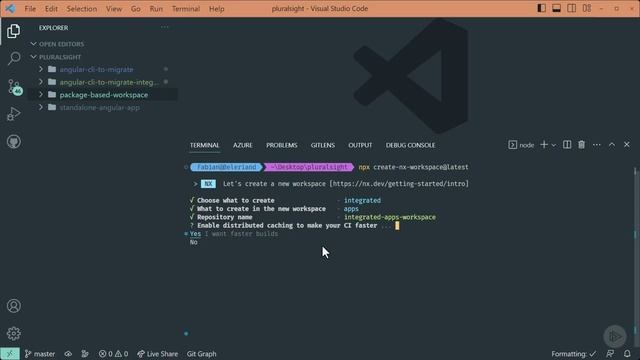Open terminal panel more actions ellipsis
The image size is (640, 360).
pos(597,145)
